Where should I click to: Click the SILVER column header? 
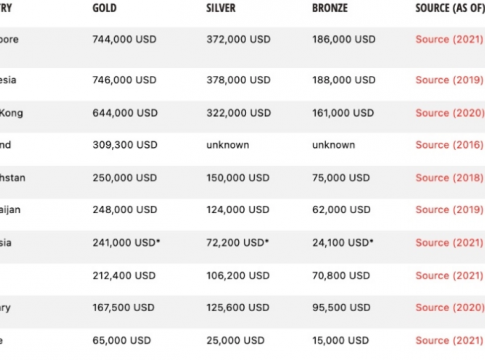coord(221,8)
